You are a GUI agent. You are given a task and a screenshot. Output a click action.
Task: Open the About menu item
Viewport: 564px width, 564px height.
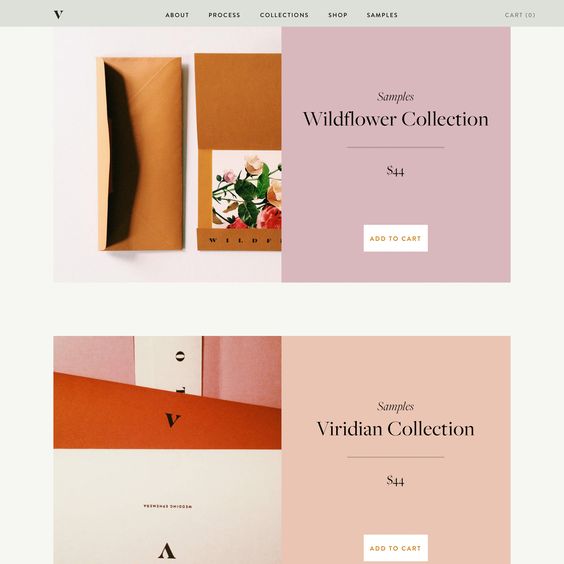point(177,15)
